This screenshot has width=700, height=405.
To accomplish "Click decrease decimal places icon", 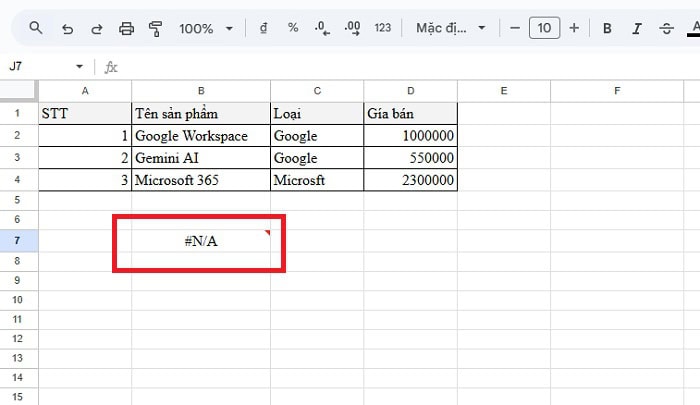I will (322, 28).
